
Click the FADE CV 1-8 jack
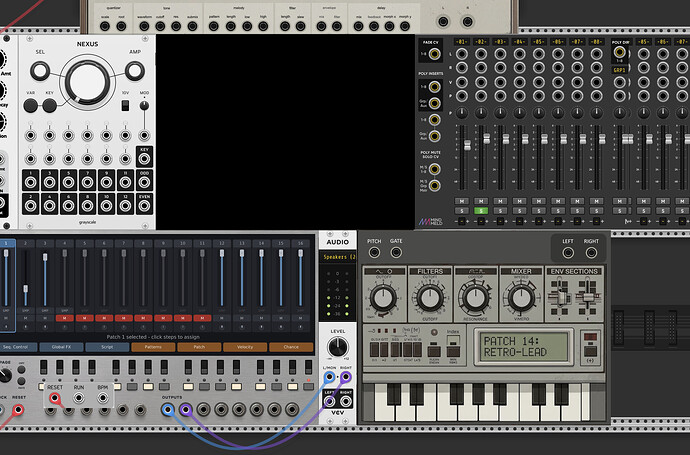(434, 54)
